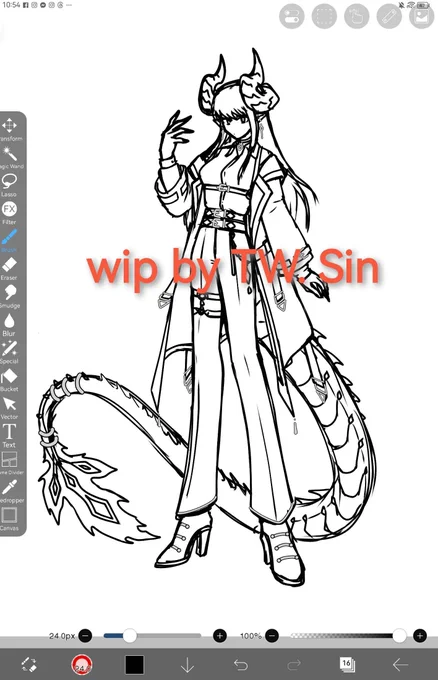Image resolution: width=438 pixels, height=680 pixels.
Task: Tap the battery indicator in the status bar
Action: pyautogui.click(x=424, y=5)
